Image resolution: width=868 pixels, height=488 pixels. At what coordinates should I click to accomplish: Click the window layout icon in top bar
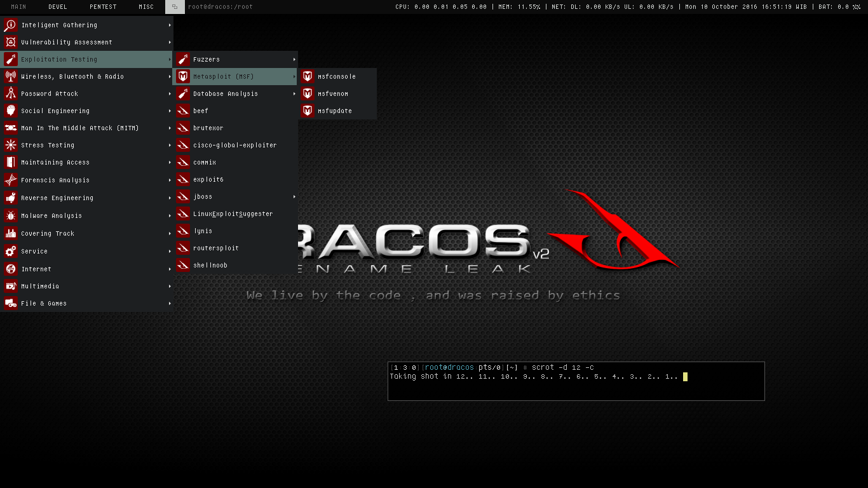pyautogui.click(x=175, y=7)
